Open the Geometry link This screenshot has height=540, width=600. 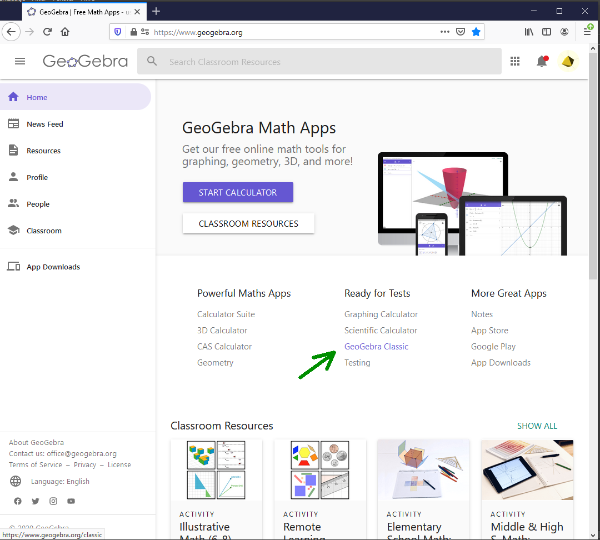coord(215,362)
